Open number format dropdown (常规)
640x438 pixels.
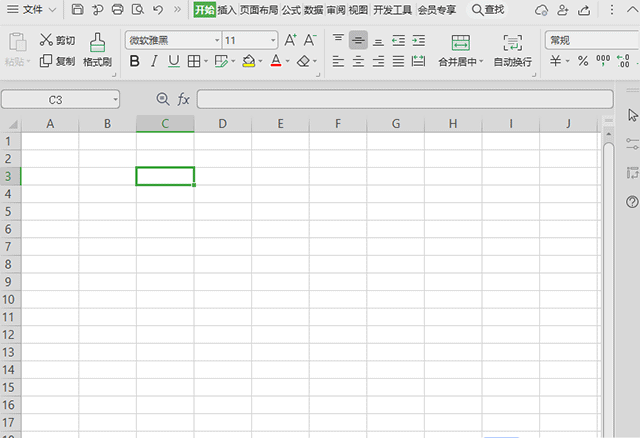[592, 40]
